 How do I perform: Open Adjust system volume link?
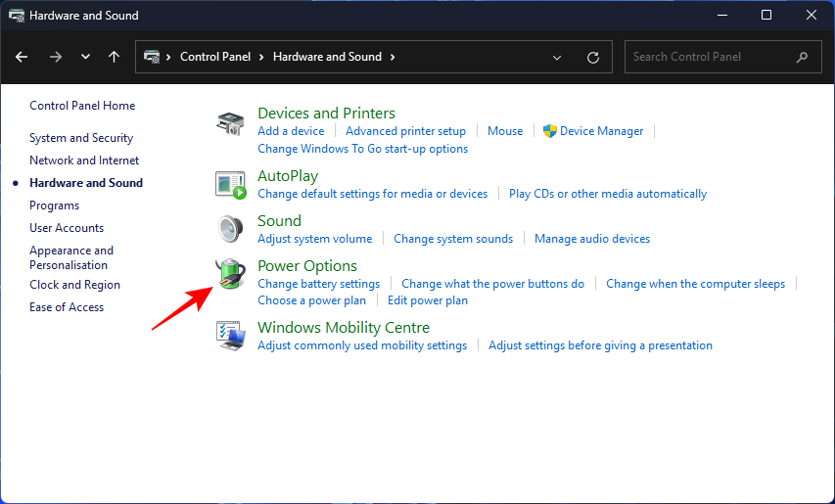coord(314,239)
